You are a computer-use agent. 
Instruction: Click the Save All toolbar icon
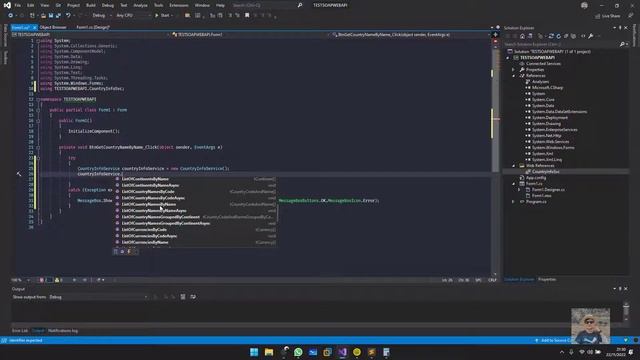[x=58, y=16]
